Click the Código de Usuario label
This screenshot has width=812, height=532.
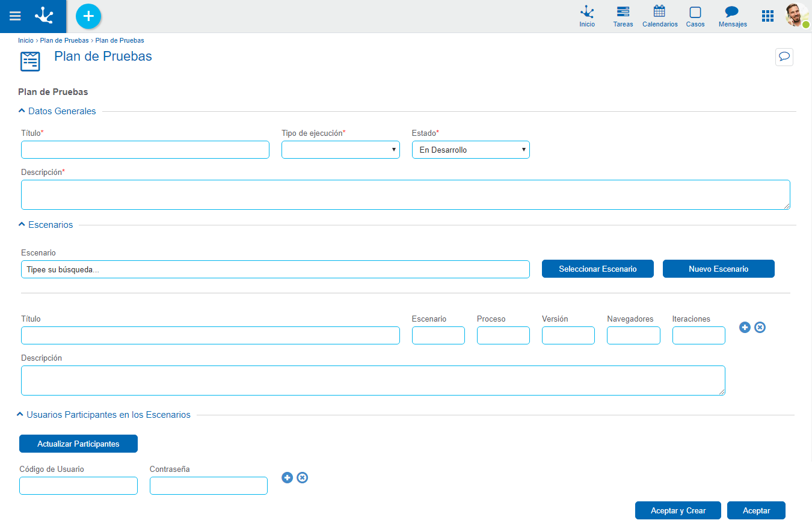click(x=52, y=469)
